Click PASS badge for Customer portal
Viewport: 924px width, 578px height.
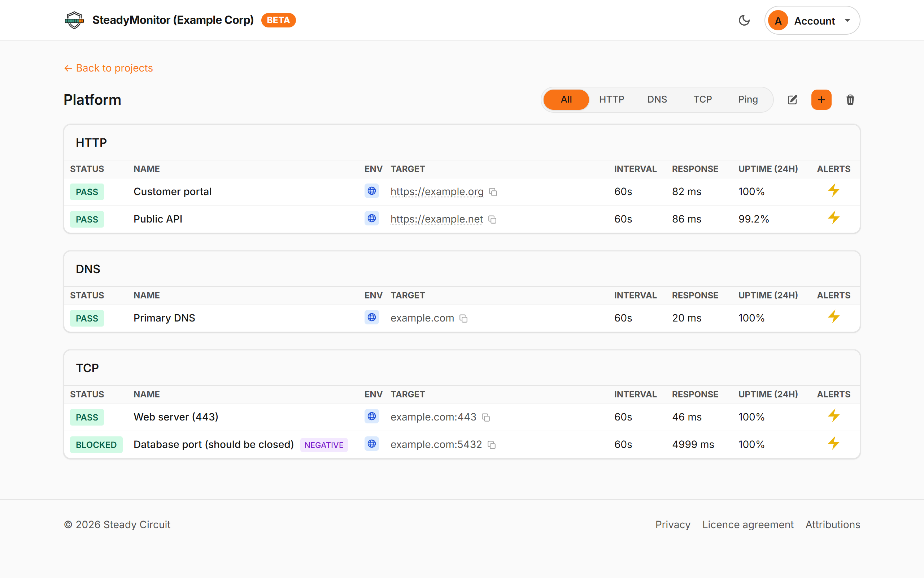[87, 192]
